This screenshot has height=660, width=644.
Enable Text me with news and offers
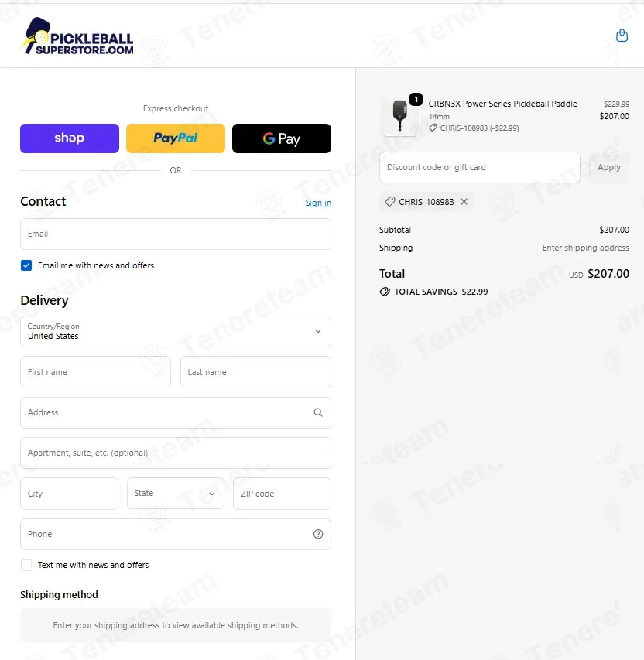(26, 565)
